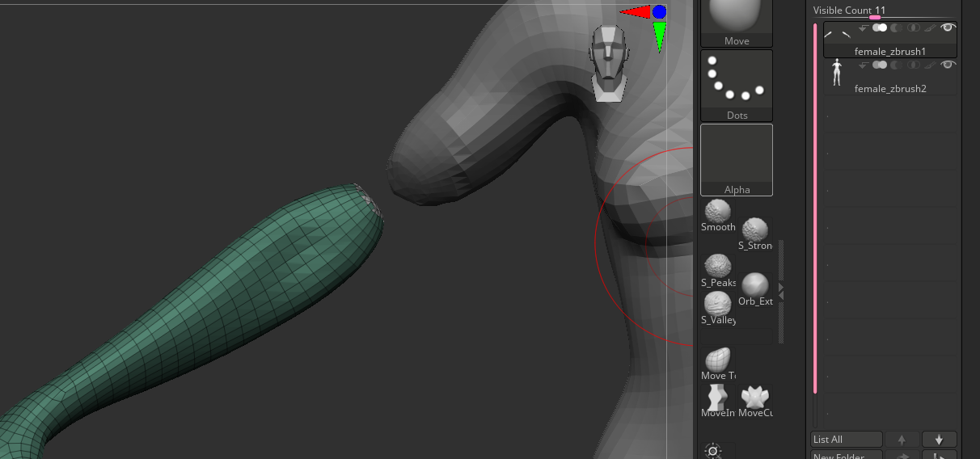Open the empty Alpha selector
This screenshot has height=459, width=980.
pyautogui.click(x=737, y=159)
